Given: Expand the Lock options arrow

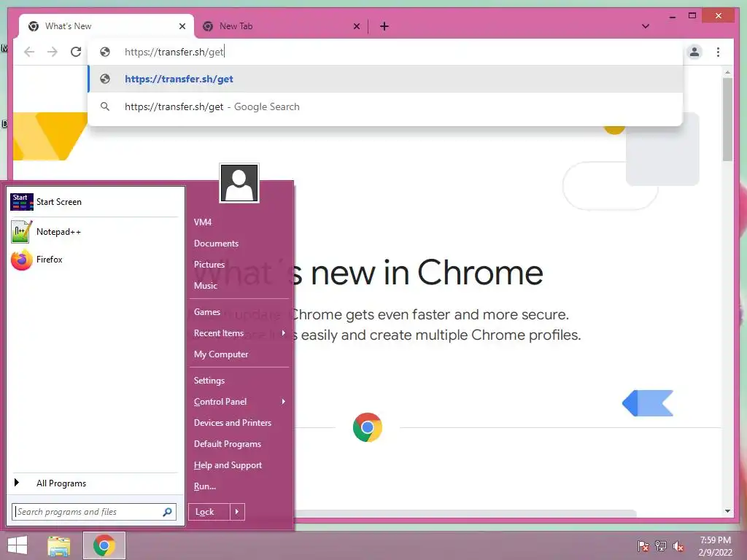Looking at the screenshot, I should [237, 512].
